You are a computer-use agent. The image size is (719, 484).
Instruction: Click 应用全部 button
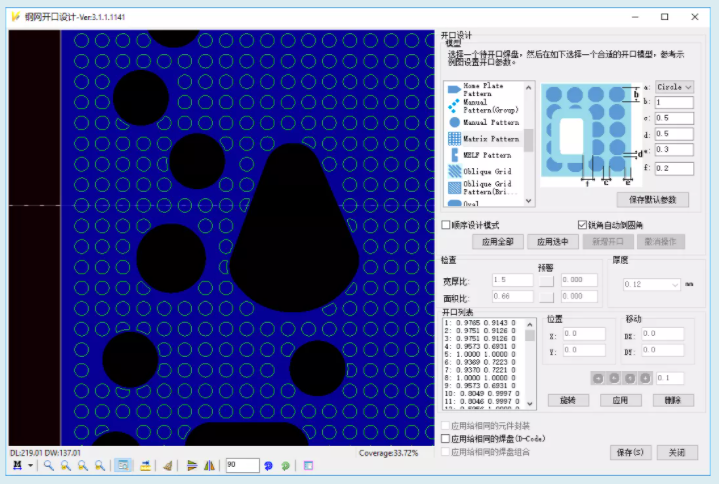[x=498, y=242]
